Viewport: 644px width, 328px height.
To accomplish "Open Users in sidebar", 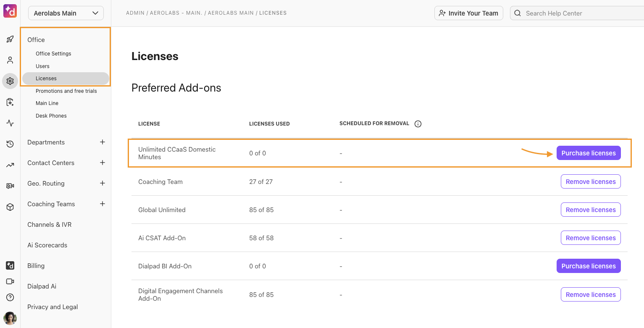I will click(42, 66).
